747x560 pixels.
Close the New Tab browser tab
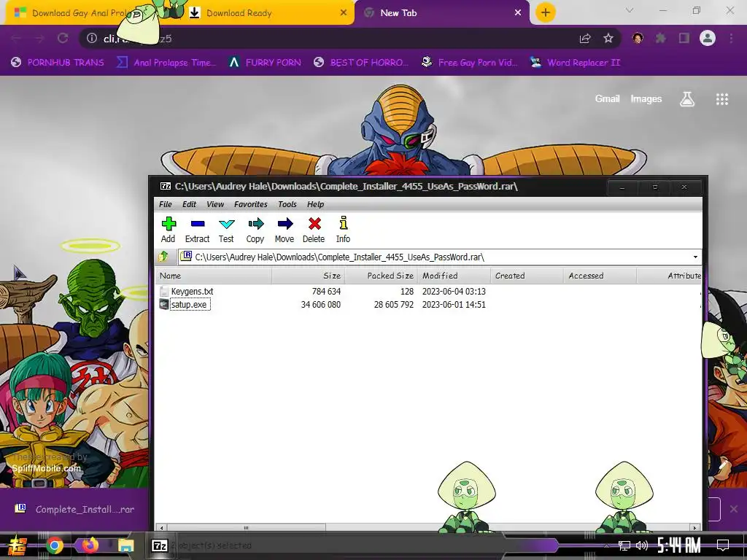point(518,13)
